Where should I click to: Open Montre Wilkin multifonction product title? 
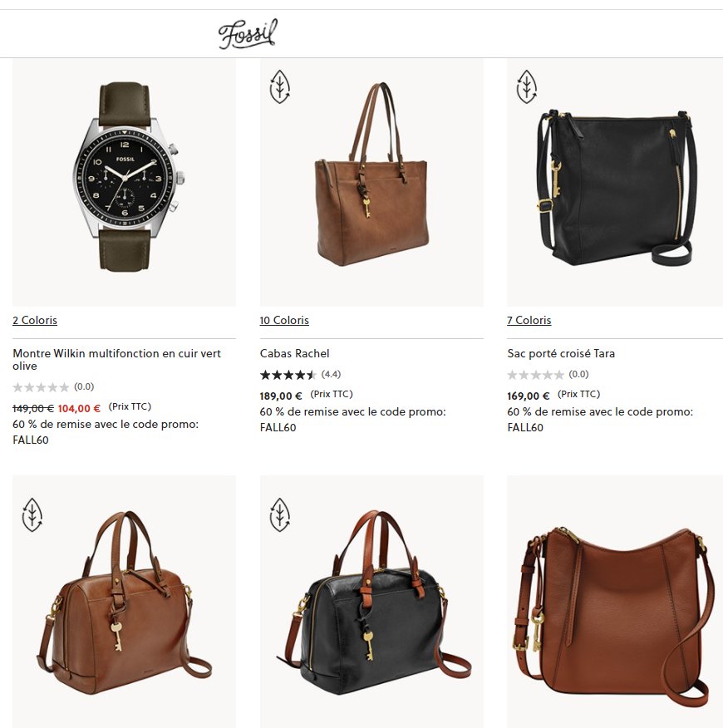pyautogui.click(x=116, y=359)
